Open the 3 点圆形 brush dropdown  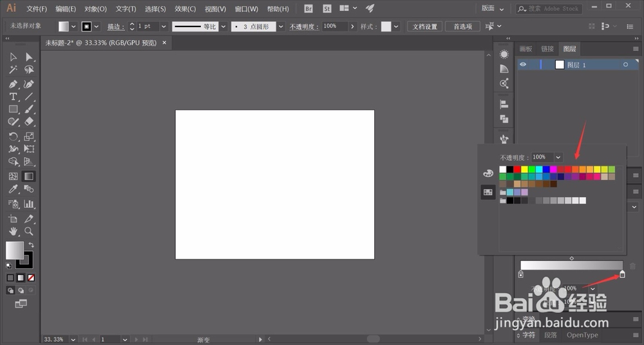click(x=281, y=26)
